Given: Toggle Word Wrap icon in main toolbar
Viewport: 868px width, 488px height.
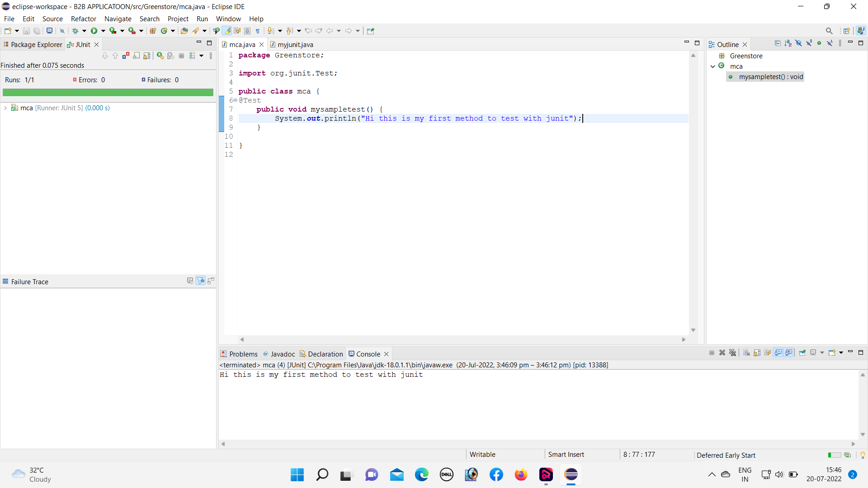Looking at the screenshot, I should tap(237, 31).
